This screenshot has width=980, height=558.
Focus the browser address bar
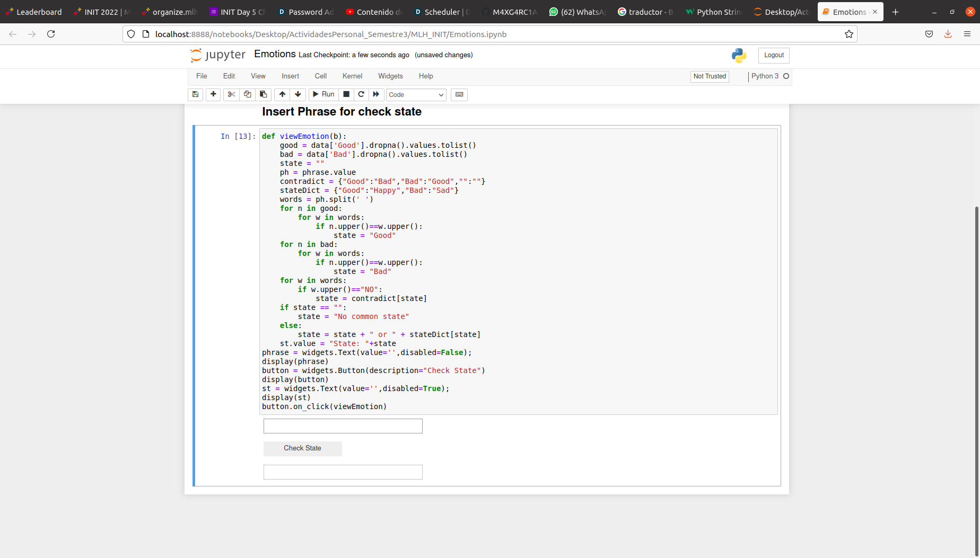[490, 34]
